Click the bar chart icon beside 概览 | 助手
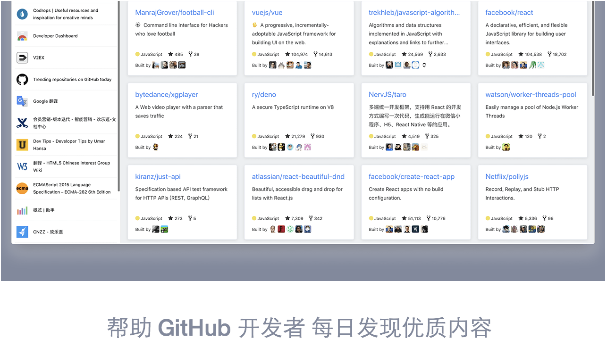This screenshot has width=607, height=364. tap(22, 210)
